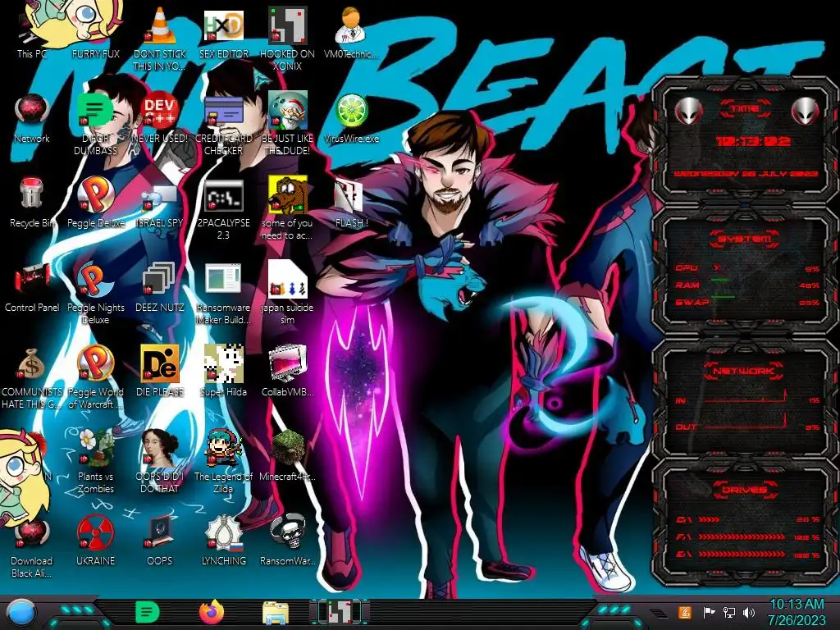Launch the DIFOR DUMBASS green shortcut
Image resolution: width=840 pixels, height=630 pixels.
95,125
